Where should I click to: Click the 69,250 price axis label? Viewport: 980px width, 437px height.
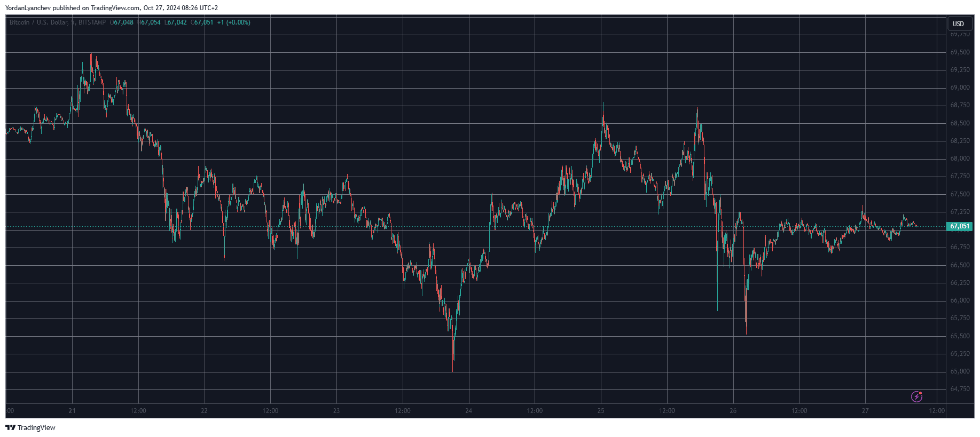[960, 70]
